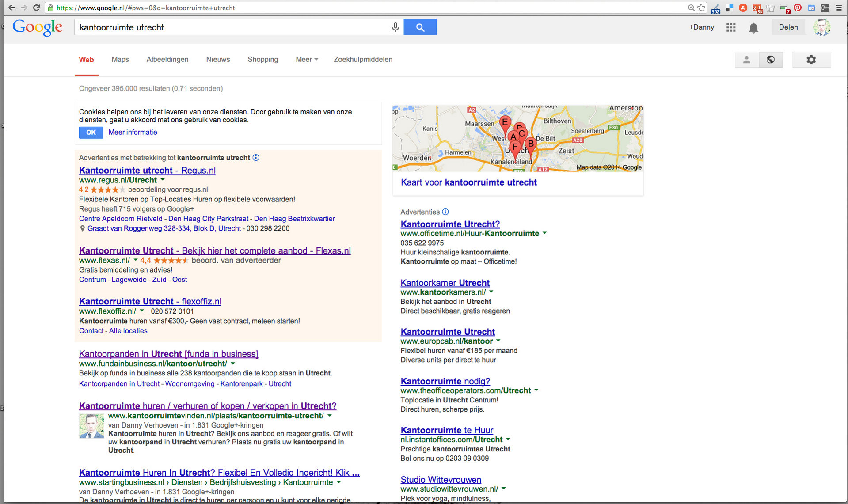Open the redirect 302 extension icon
The image size is (848, 504).
[x=715, y=8]
